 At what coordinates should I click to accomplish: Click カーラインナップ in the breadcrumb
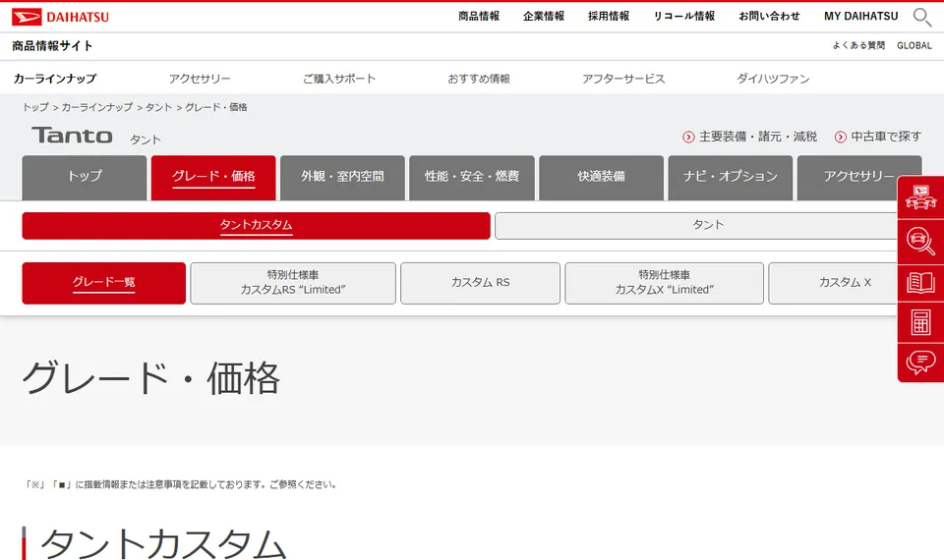coord(97,107)
